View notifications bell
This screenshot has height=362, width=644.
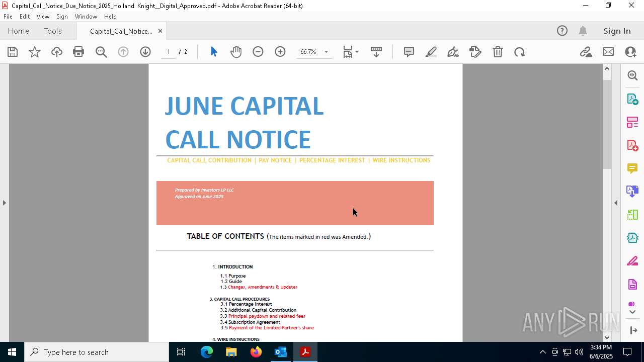point(583,31)
